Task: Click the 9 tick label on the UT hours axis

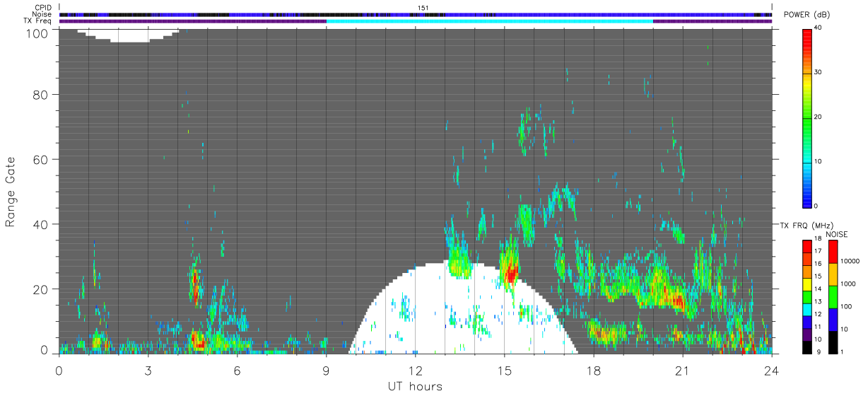Action: [x=326, y=370]
